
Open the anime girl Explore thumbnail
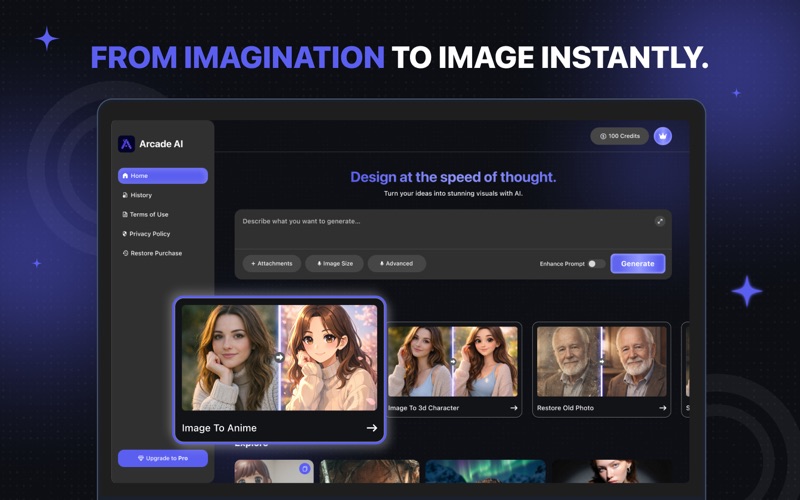274,471
